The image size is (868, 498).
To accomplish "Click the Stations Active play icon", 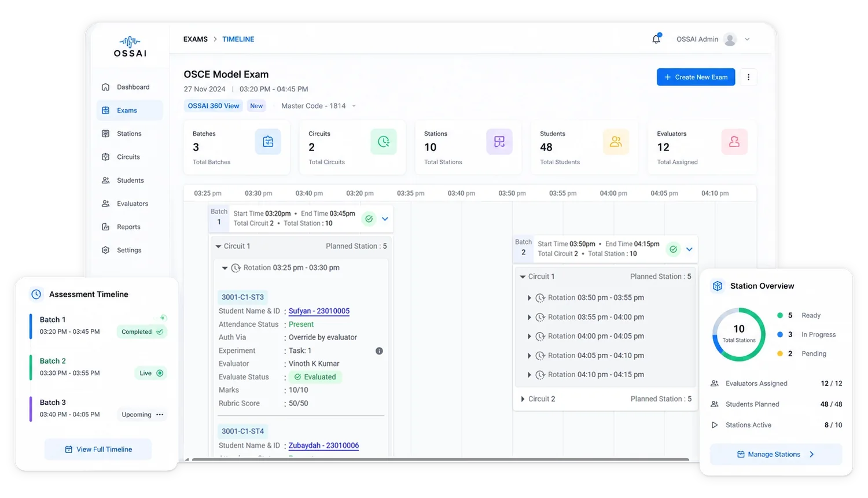I will click(715, 425).
